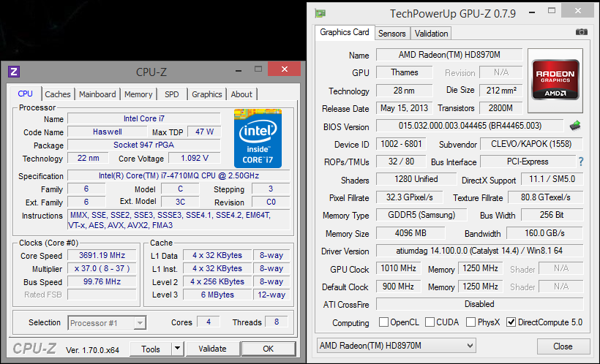Click the Pixel Fillrate 32.3 GPixel/s
The image size is (600, 364).
[x=410, y=197]
